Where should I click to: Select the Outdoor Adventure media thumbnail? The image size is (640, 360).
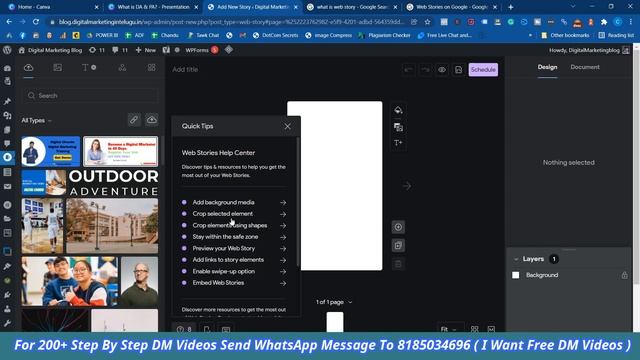[x=113, y=183]
